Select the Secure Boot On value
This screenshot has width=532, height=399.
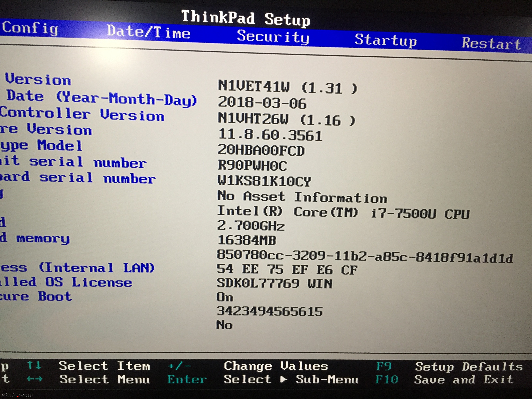(x=225, y=297)
